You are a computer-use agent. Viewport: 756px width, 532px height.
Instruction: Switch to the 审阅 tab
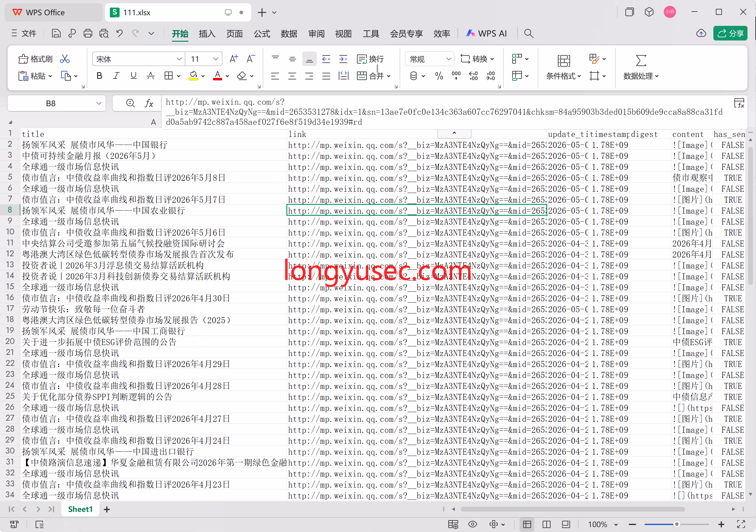pos(317,33)
